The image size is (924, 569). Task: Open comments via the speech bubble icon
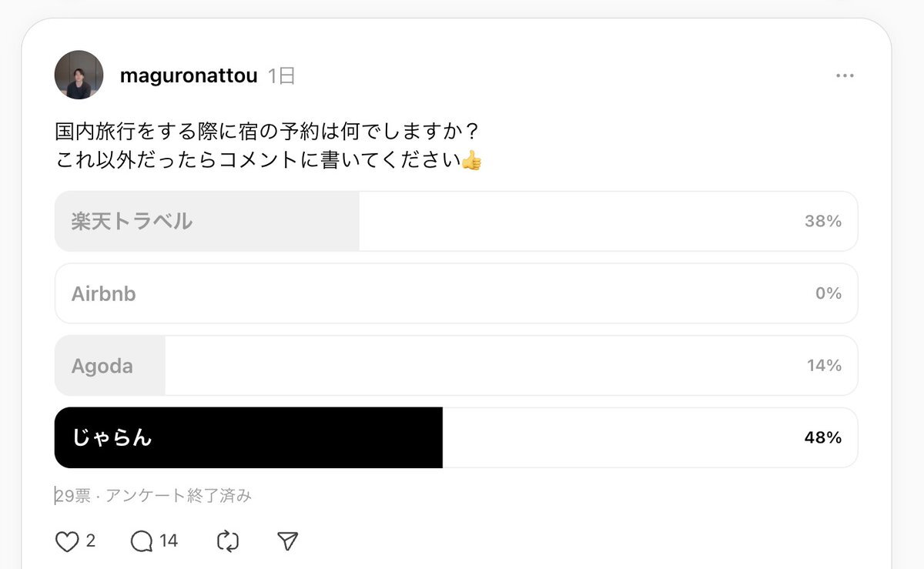click(142, 541)
